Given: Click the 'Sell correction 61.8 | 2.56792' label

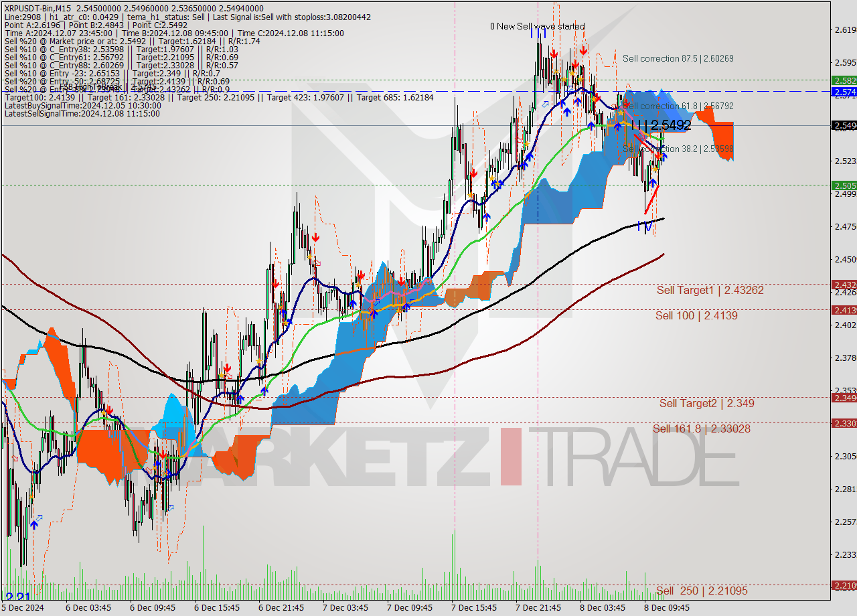Looking at the screenshot, I should [x=678, y=106].
